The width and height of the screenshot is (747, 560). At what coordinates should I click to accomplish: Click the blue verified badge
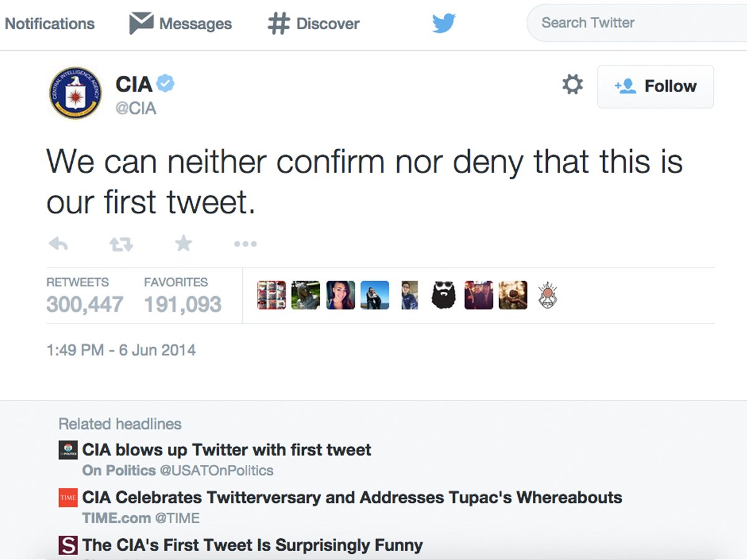[165, 83]
